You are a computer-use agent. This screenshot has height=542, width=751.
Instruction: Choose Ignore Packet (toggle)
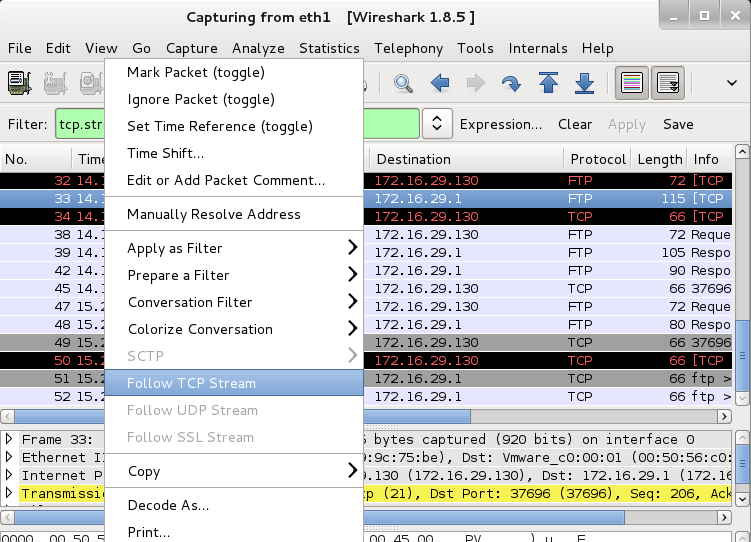point(234,99)
